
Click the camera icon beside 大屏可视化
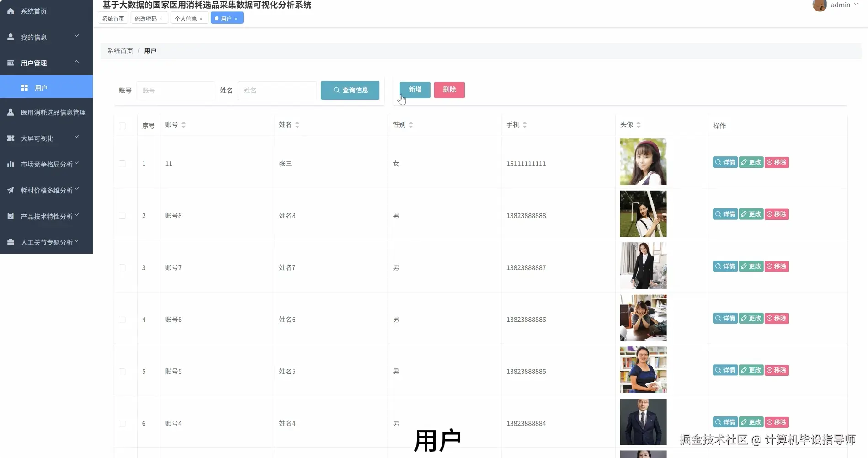coord(11,138)
